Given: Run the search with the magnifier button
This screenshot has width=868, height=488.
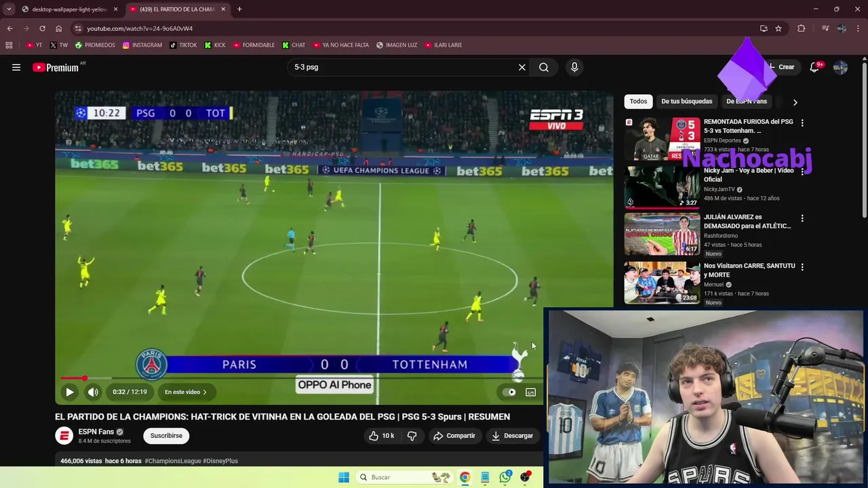Looking at the screenshot, I should click(544, 67).
